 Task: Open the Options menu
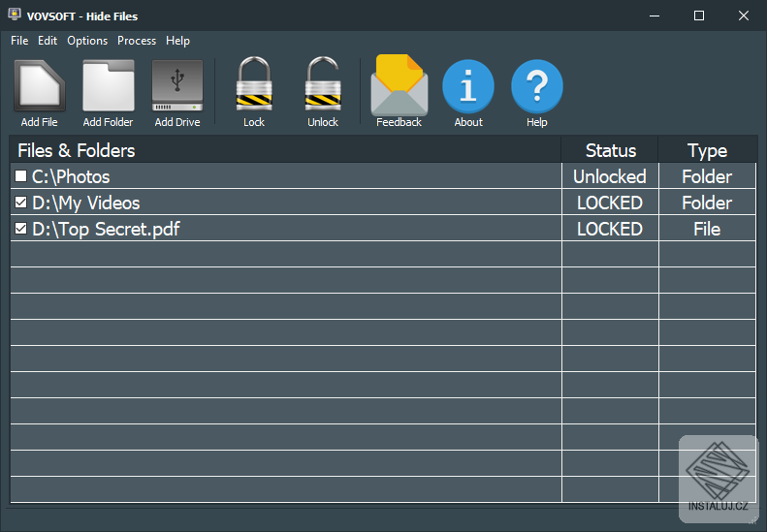[x=87, y=41]
